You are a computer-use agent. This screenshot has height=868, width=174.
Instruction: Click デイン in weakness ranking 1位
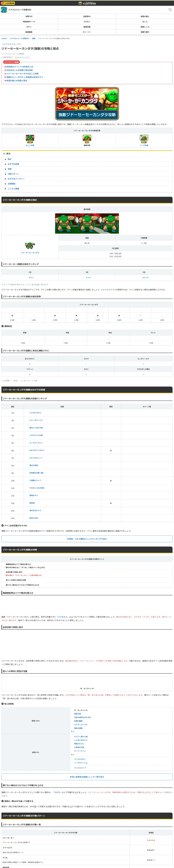(x=31, y=277)
